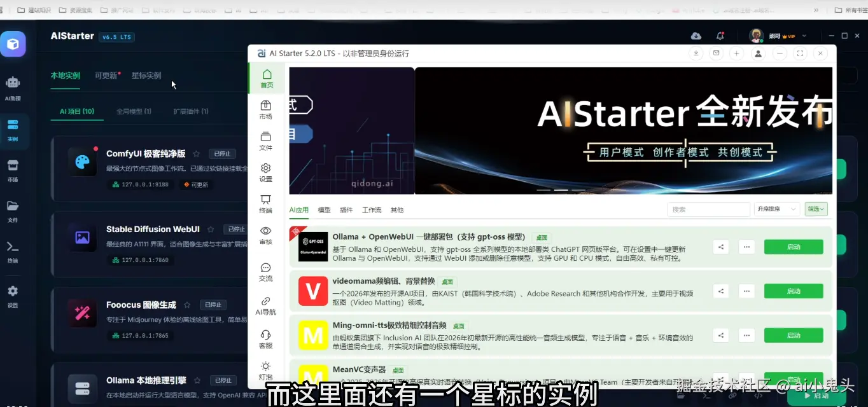Select the 其他 category tab

(397, 210)
